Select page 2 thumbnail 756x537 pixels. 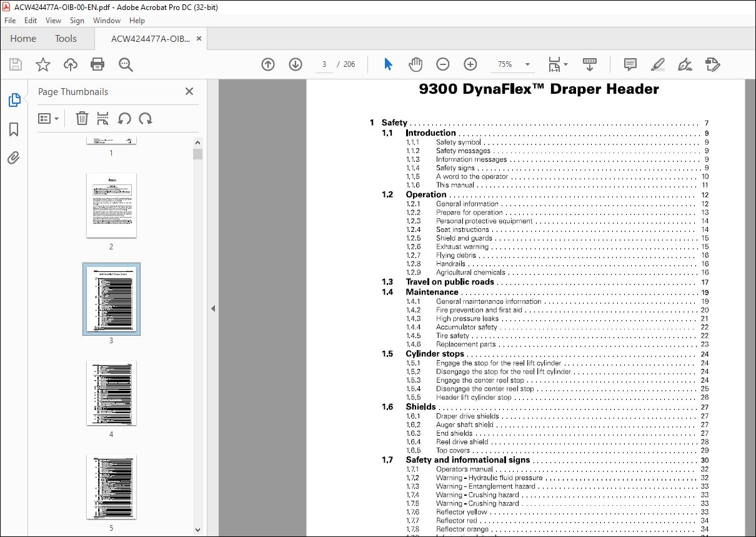tap(111, 206)
